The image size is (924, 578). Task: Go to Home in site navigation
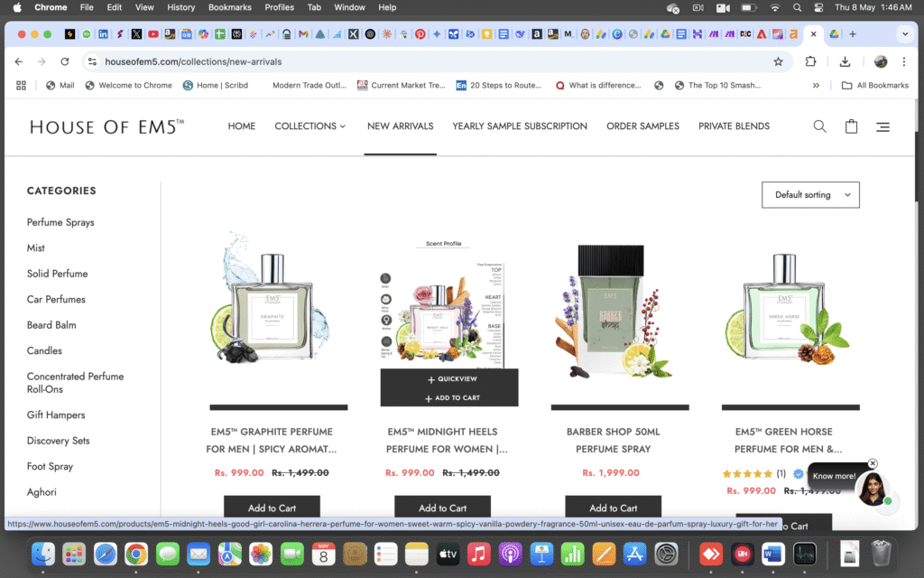(242, 126)
